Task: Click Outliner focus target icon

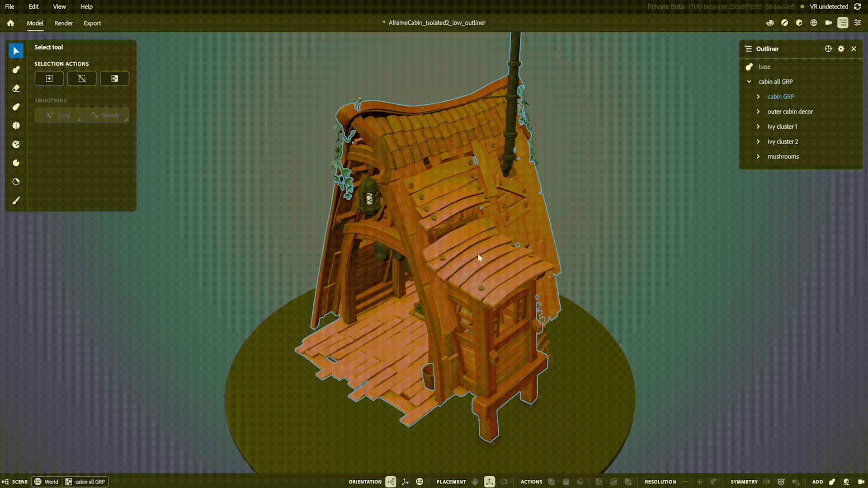Action: (828, 49)
